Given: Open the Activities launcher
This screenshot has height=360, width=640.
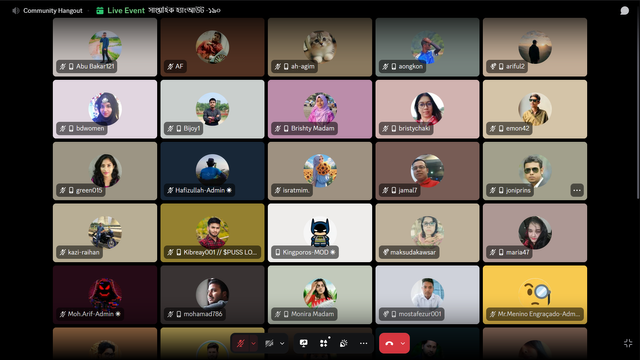Looking at the screenshot, I should (x=324, y=343).
